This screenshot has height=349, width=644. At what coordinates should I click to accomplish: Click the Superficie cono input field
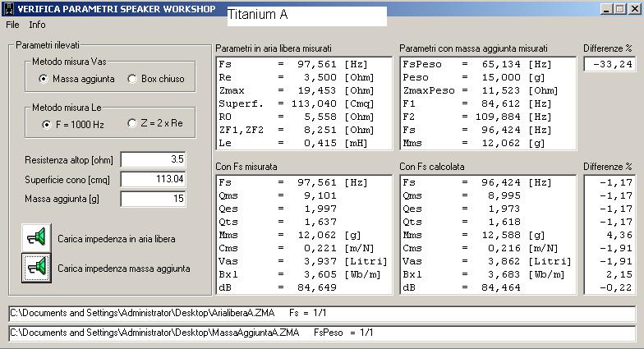pyautogui.click(x=153, y=179)
